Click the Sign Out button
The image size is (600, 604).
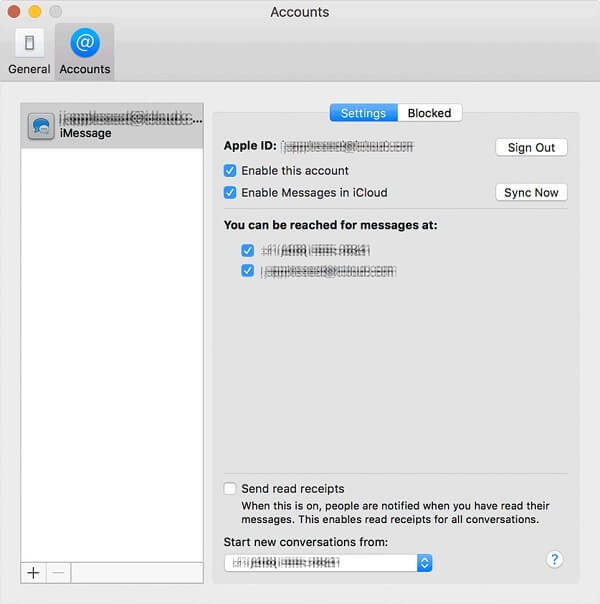531,148
